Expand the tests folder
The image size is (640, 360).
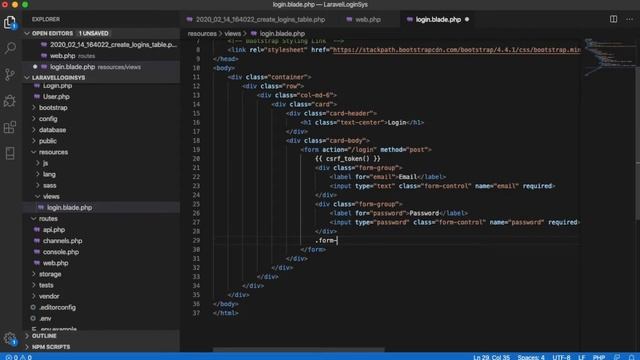coord(46,285)
